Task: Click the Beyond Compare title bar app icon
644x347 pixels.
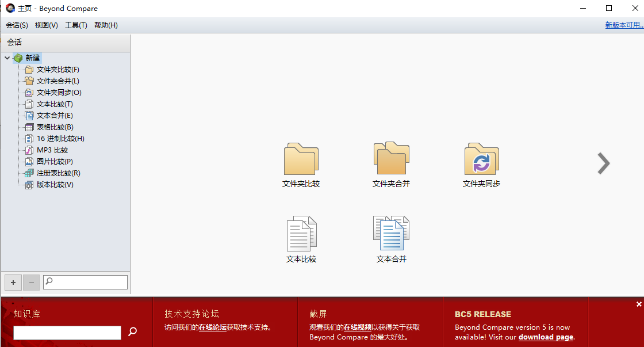Action: [10, 8]
